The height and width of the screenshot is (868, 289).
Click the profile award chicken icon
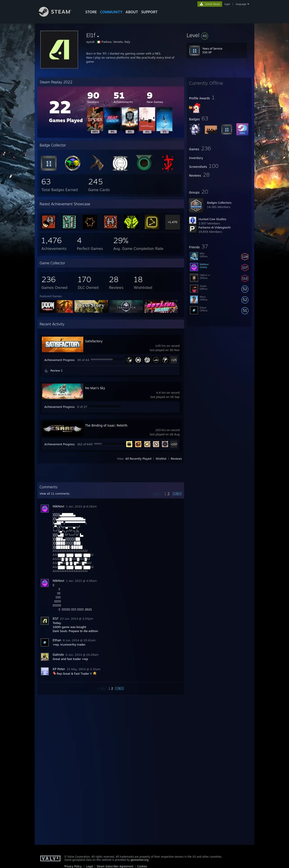tap(195, 108)
